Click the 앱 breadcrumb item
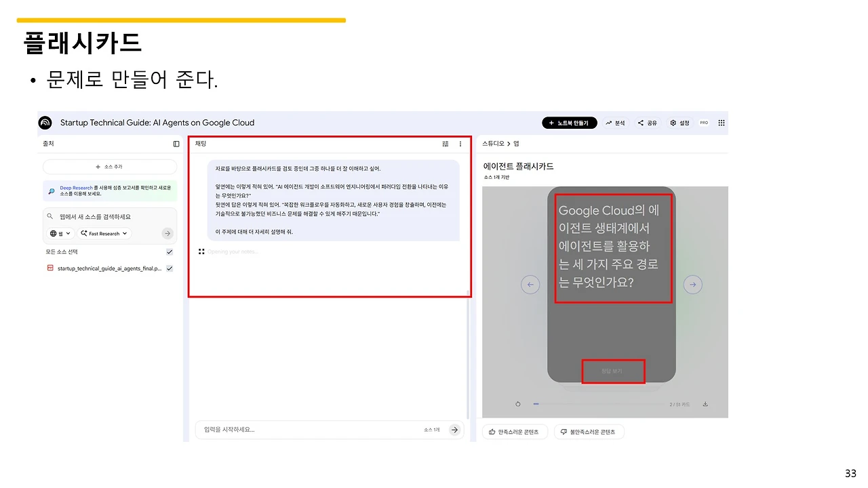Screen dimensions: 868x488 coord(516,144)
